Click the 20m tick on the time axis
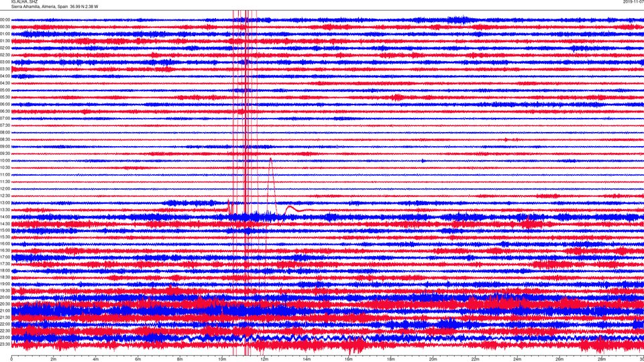This screenshot has height=362, width=644. click(433, 359)
